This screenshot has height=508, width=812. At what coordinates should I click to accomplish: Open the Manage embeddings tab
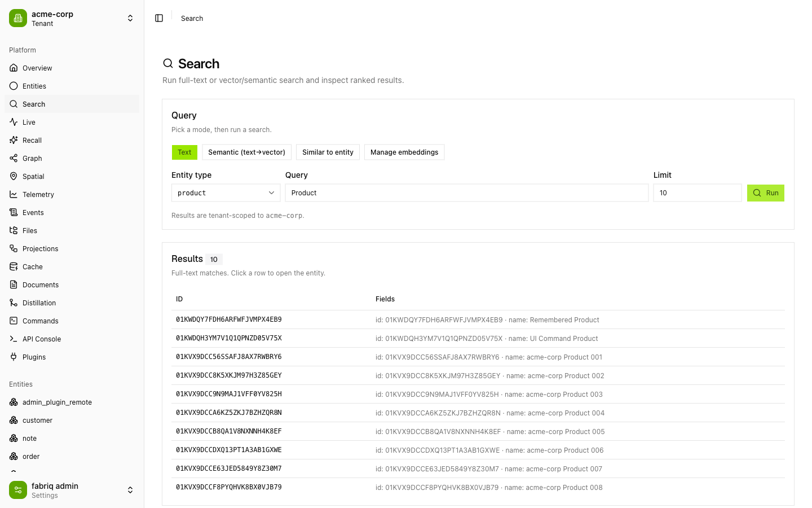[404, 152]
